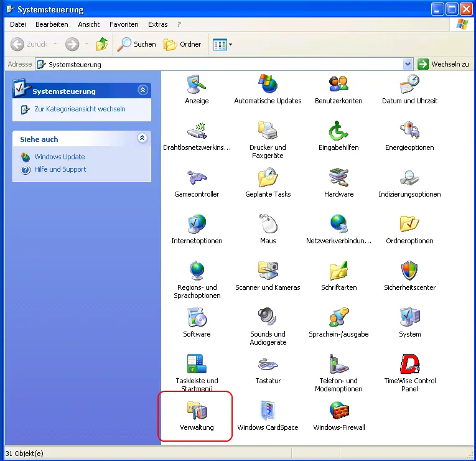Open Sounds und Audiogeräte icon
476x461 pixels.
tap(268, 317)
